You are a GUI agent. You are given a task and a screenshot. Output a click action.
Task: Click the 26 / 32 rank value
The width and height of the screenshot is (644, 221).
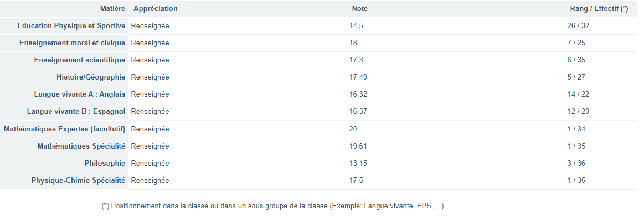pyautogui.click(x=578, y=26)
